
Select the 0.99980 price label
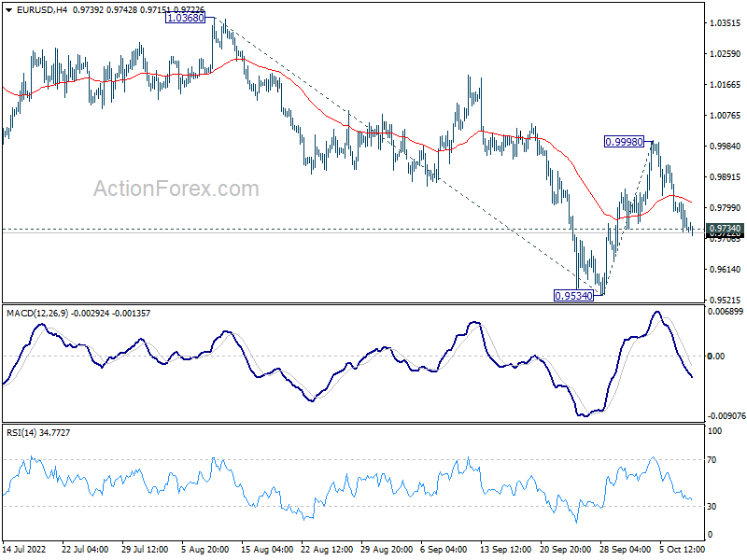click(x=624, y=142)
